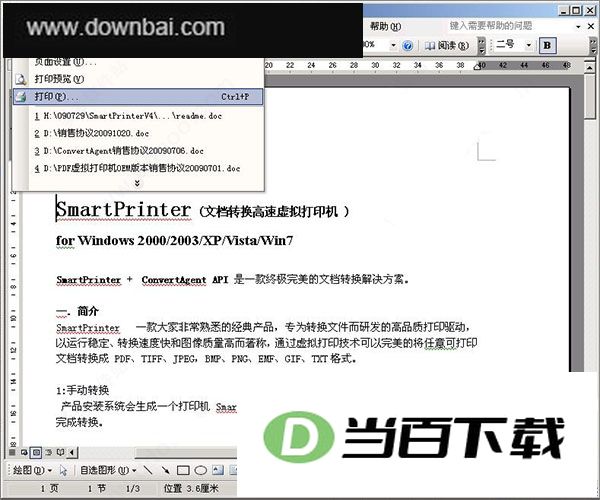Open the 绘图(D) drawing menu
This screenshot has height=500, width=600.
tap(32, 470)
